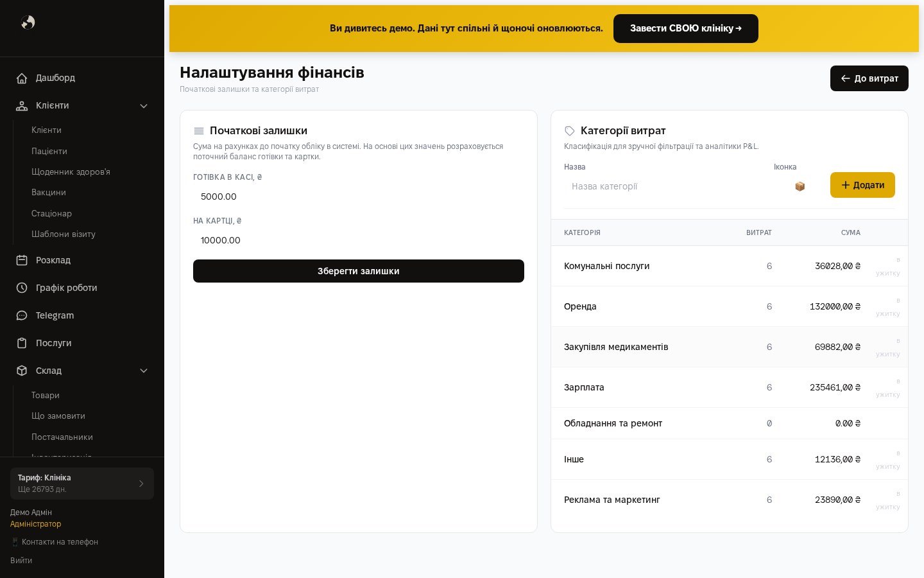924x578 pixels.
Task: Open Шаблони візиту page
Action: coord(64,234)
